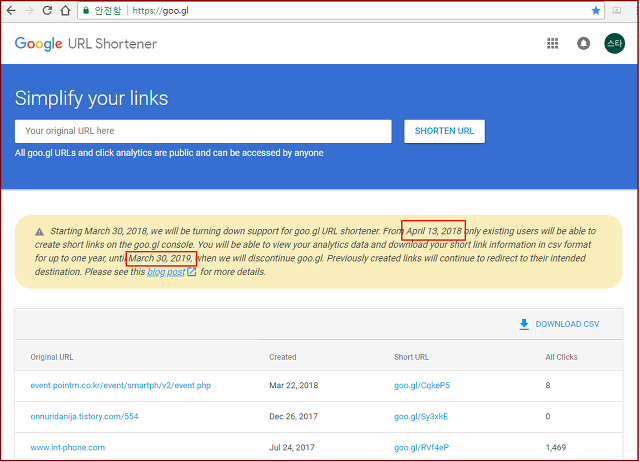Image resolution: width=640 pixels, height=462 pixels.
Task: Open event.pointm.co.kr original URL link
Action: pyautogui.click(x=120, y=385)
